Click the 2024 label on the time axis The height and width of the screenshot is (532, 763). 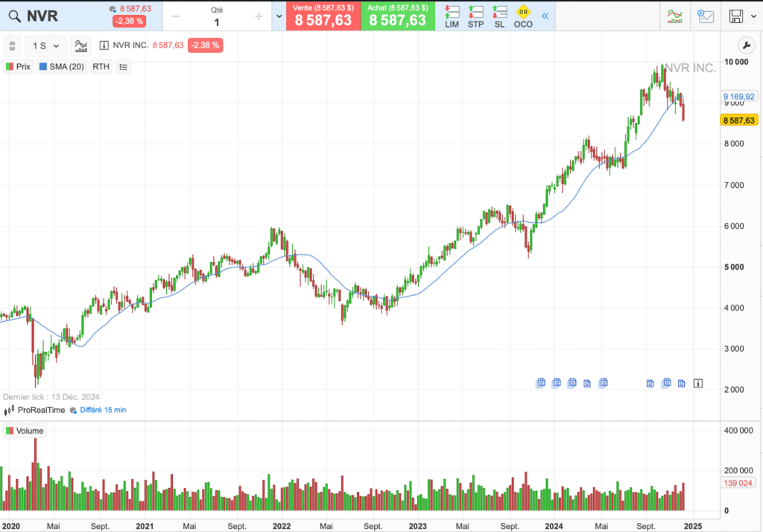tap(554, 526)
